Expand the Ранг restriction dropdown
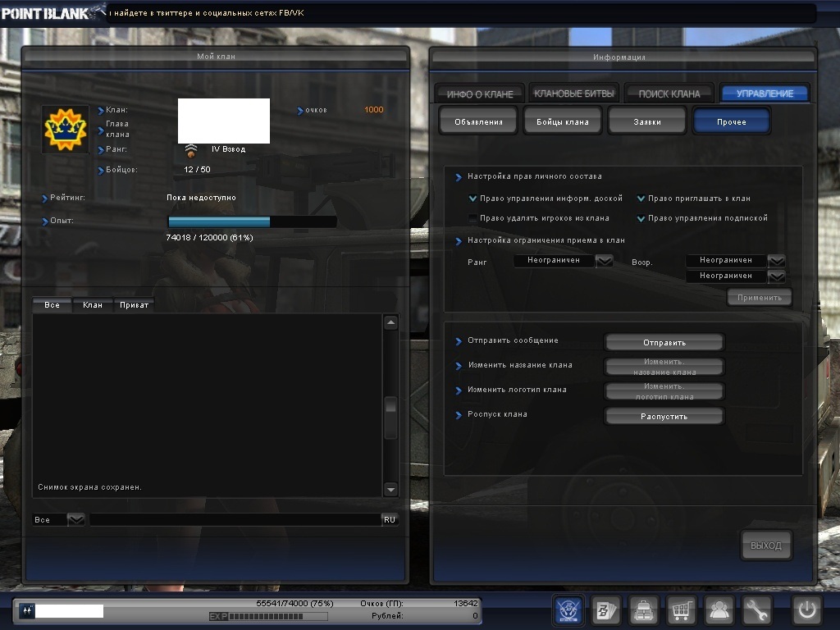The width and height of the screenshot is (840, 630). pyautogui.click(x=605, y=261)
